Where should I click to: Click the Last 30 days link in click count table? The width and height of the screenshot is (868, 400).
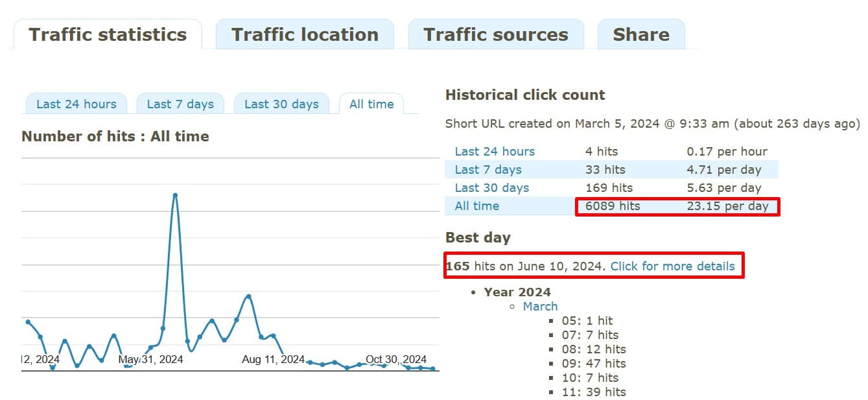click(x=492, y=188)
